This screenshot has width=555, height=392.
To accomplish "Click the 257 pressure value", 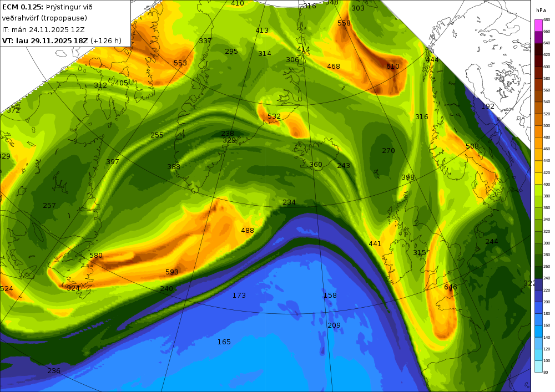I will (49, 205).
